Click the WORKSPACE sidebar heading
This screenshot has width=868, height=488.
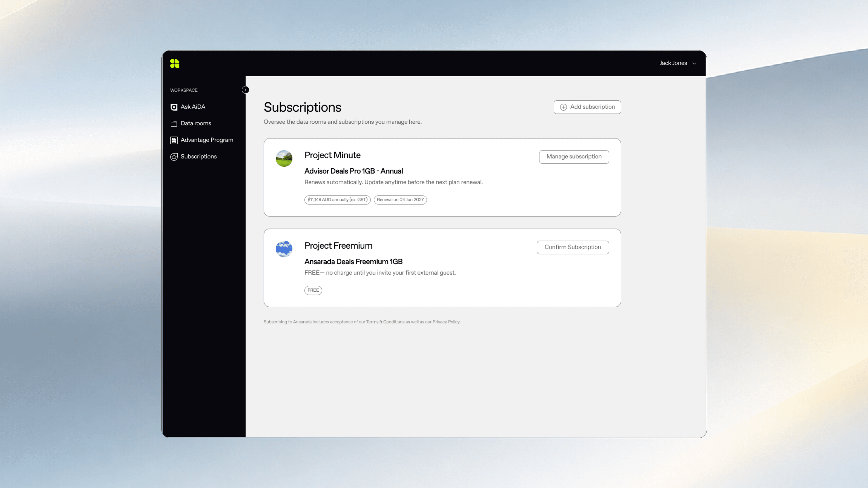(184, 90)
